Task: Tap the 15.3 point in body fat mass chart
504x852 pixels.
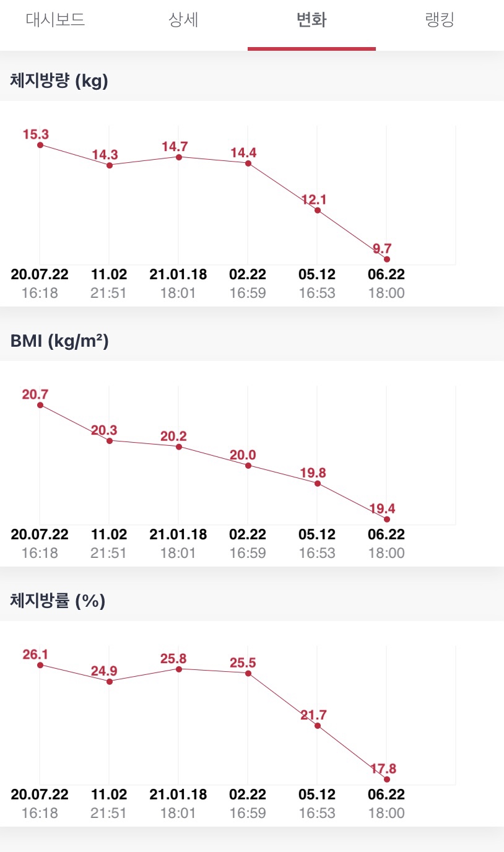Action: click(x=40, y=145)
